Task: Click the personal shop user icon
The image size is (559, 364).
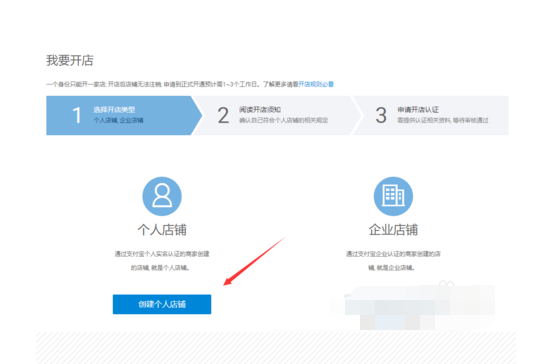Action: [x=162, y=196]
